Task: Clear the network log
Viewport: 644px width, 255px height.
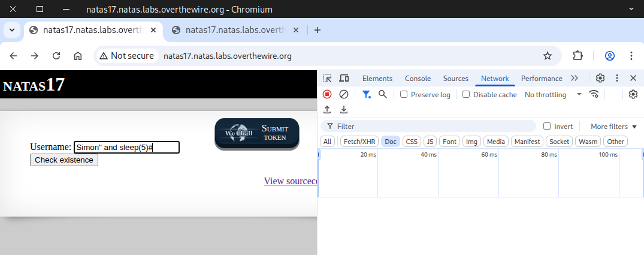Action: 344,94
